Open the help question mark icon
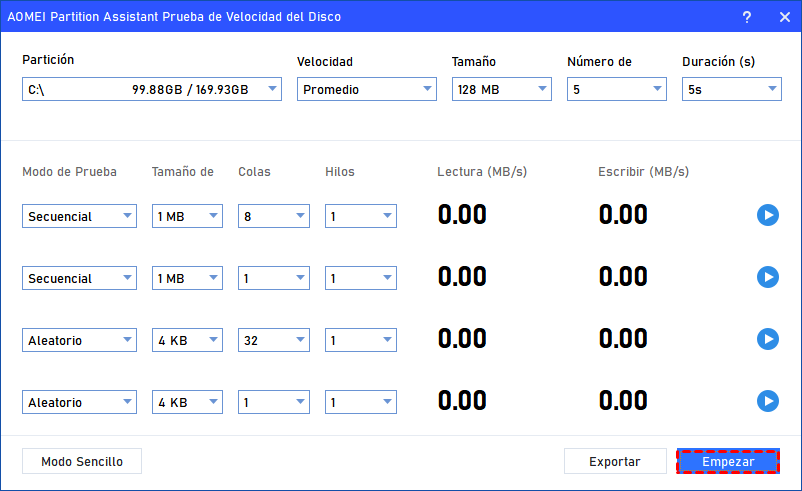The image size is (802, 491). click(x=746, y=17)
